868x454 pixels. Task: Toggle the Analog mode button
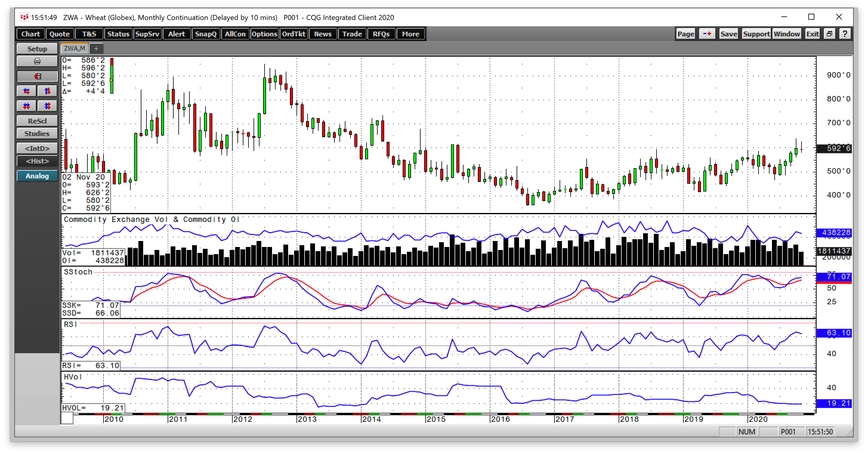click(x=37, y=176)
